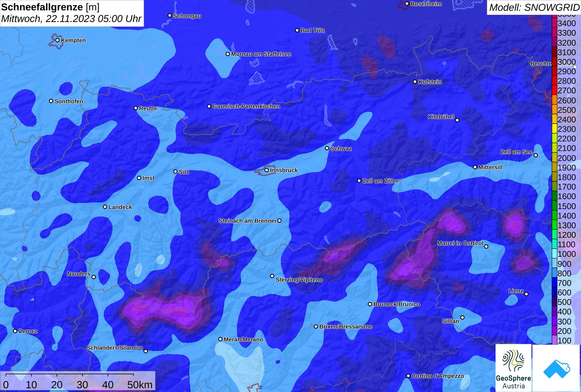Click the Lienz location marker dot
581x392 pixels.
pos(526,294)
